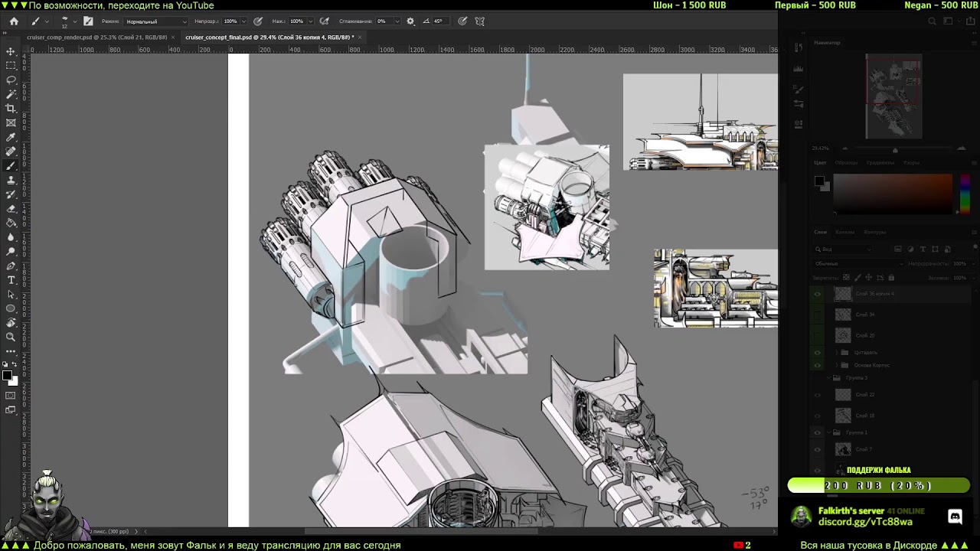Select the Zoom tool
The image size is (980, 551).
click(x=11, y=337)
